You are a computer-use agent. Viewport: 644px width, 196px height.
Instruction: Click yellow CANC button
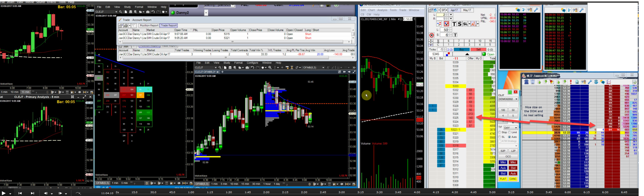[x=513, y=179]
